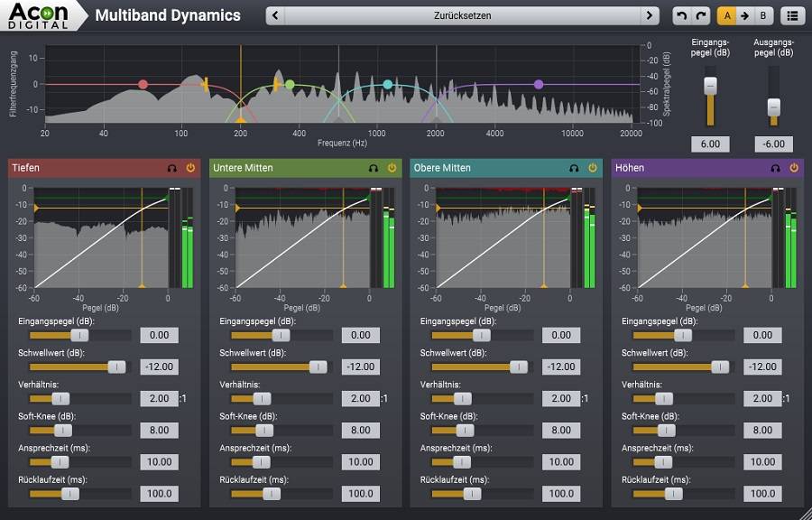Copy A settings to B with arrow
Image resolution: width=812 pixels, height=520 pixels.
(744, 15)
